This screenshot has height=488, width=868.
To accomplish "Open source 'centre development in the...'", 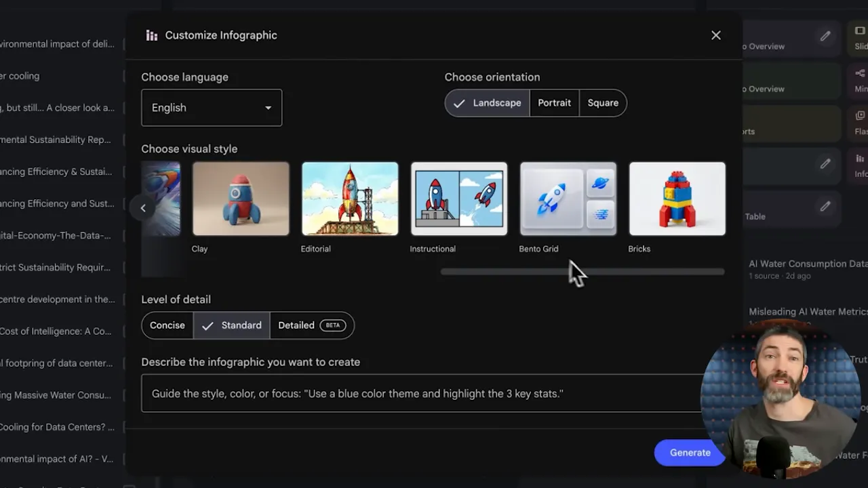I will (58, 299).
